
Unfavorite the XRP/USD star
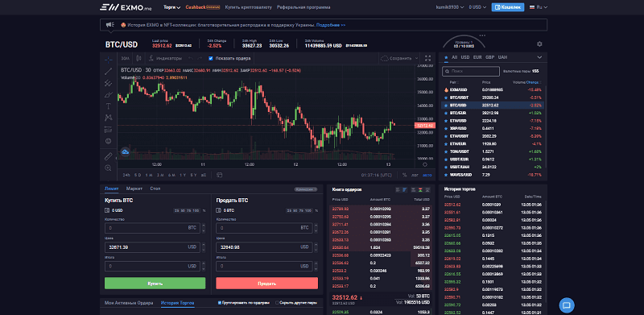point(446,128)
